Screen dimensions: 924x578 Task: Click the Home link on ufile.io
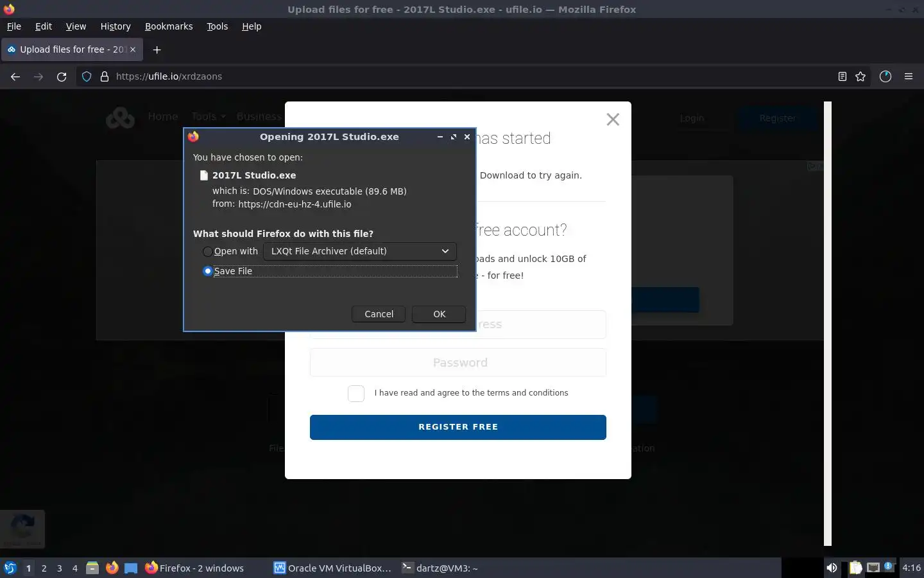point(163,116)
